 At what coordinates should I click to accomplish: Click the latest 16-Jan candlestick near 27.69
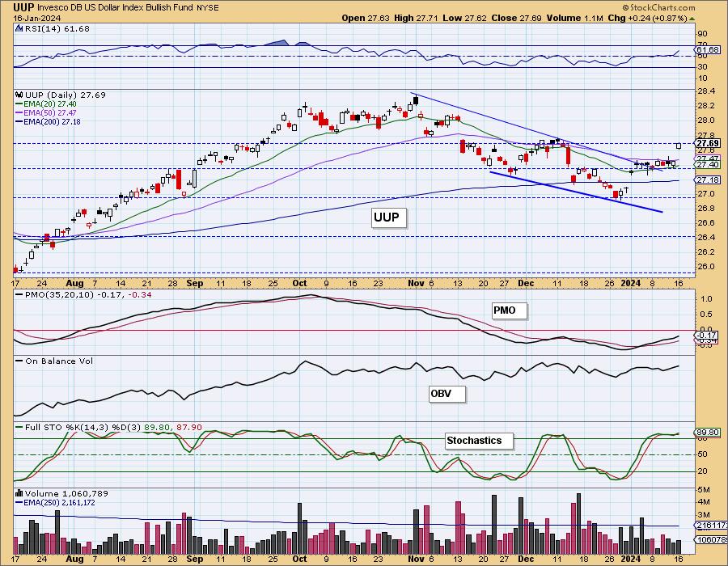point(679,146)
